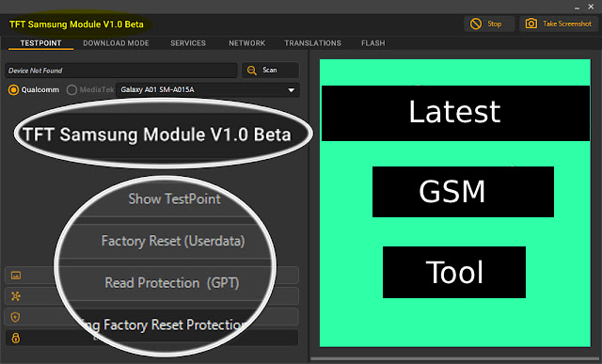Close the TFT Samsung Module window
The image size is (602, 364).
point(592,7)
